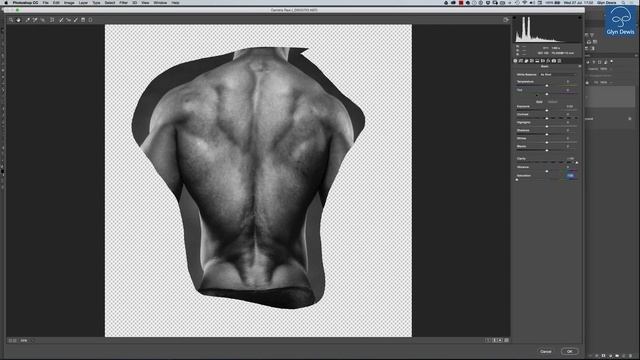The image size is (640, 360).
Task: Toggle full screen mode icon above histogram
Action: (x=506, y=20)
